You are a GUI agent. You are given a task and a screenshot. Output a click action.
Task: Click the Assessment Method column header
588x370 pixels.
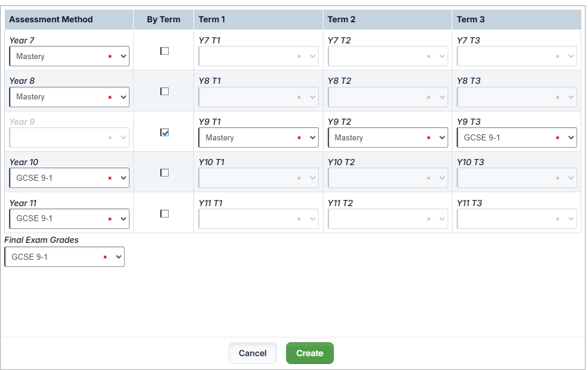pos(51,19)
